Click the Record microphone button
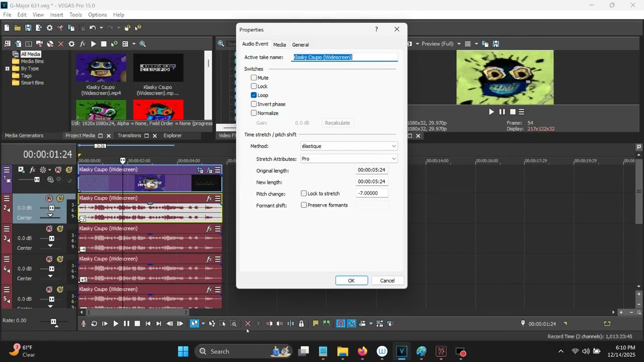Image resolution: width=644 pixels, height=362 pixels. pyautogui.click(x=84, y=324)
